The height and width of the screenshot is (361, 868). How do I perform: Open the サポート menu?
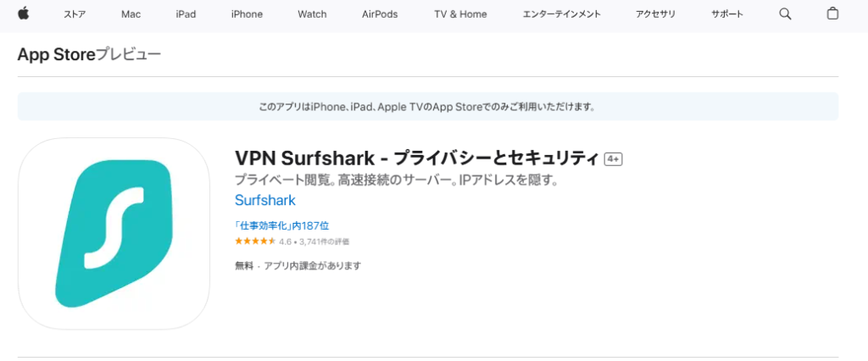click(x=726, y=14)
